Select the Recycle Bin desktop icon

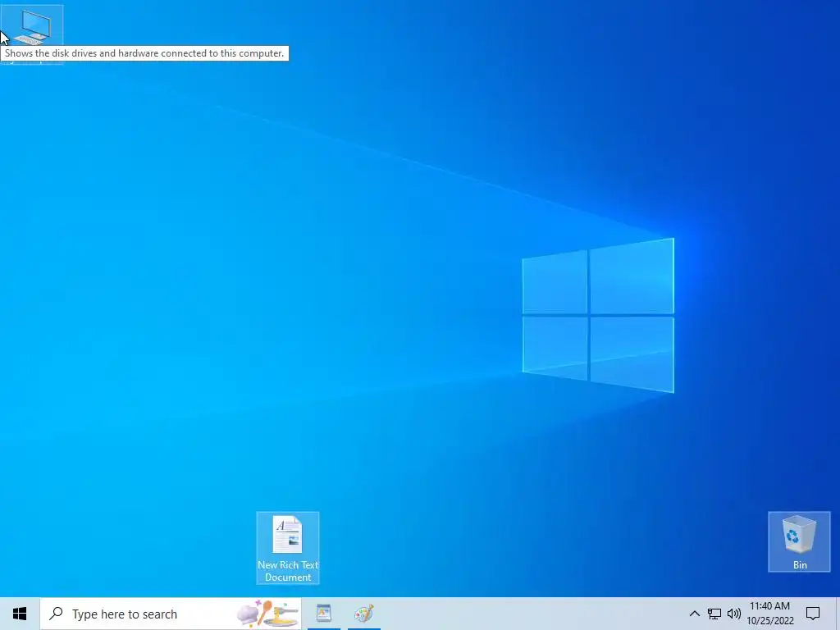coord(799,541)
